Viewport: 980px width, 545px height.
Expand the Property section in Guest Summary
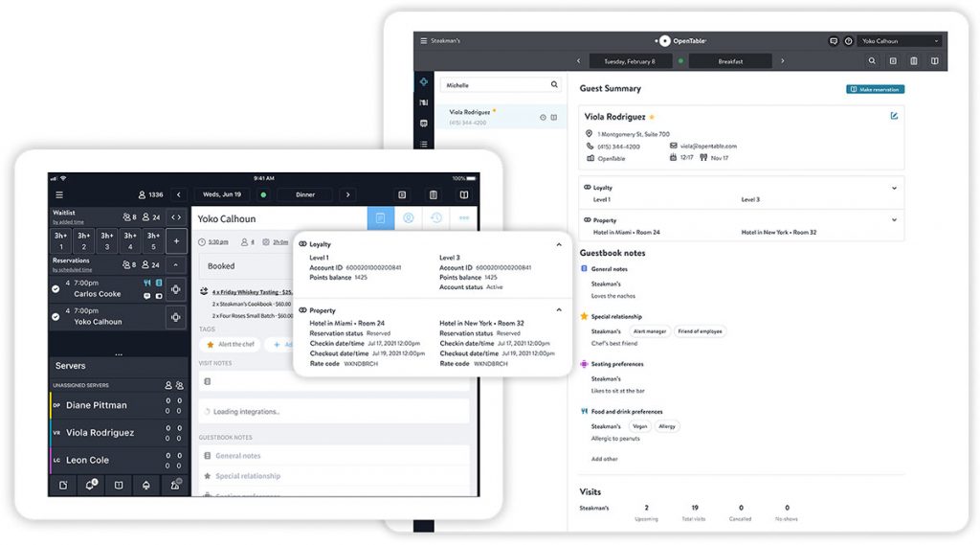coord(894,220)
